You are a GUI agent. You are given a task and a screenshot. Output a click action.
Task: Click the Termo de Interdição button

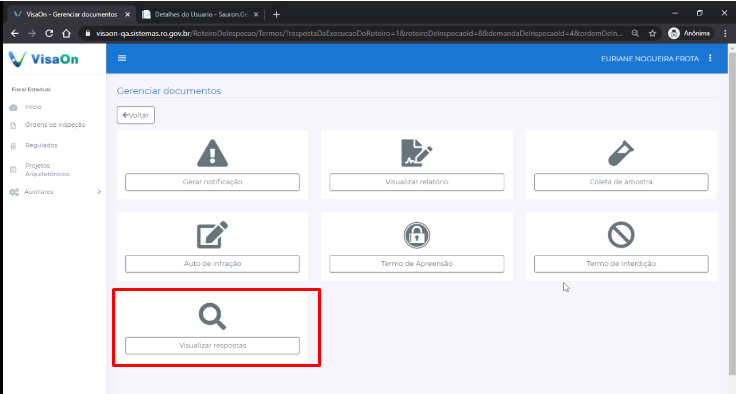[x=621, y=263]
